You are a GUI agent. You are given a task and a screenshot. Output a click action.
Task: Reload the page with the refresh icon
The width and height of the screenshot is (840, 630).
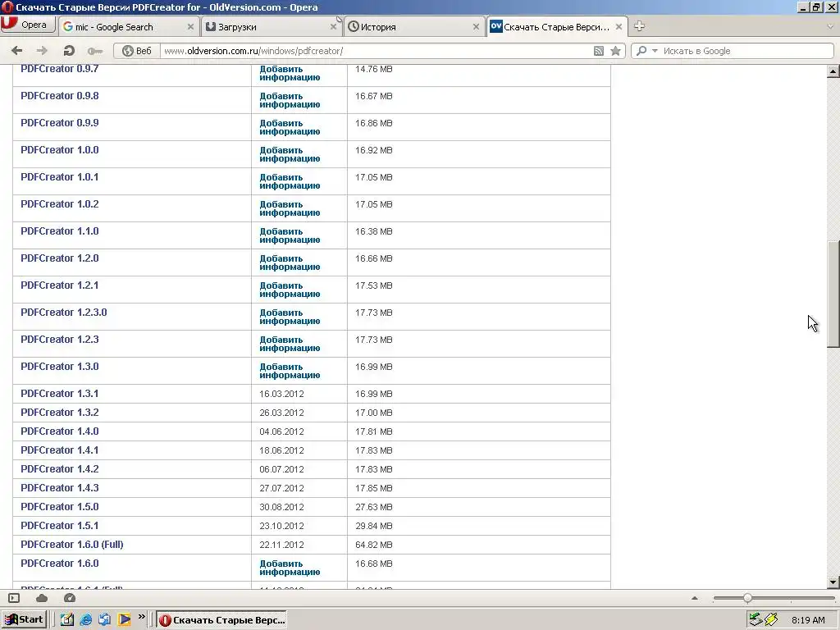69,51
